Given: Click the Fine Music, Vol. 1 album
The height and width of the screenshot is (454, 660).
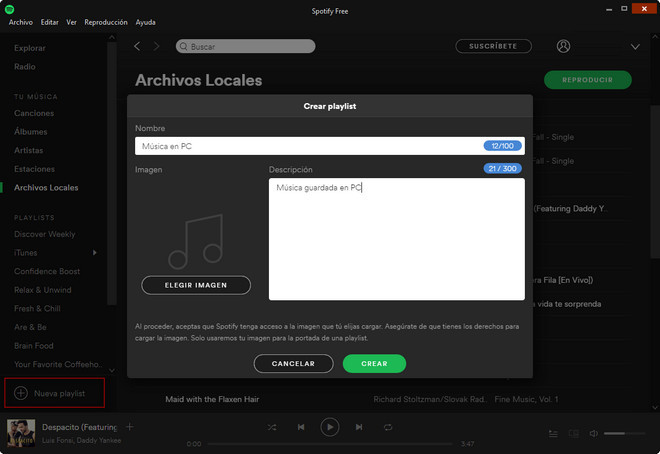Looking at the screenshot, I should pos(526,399).
